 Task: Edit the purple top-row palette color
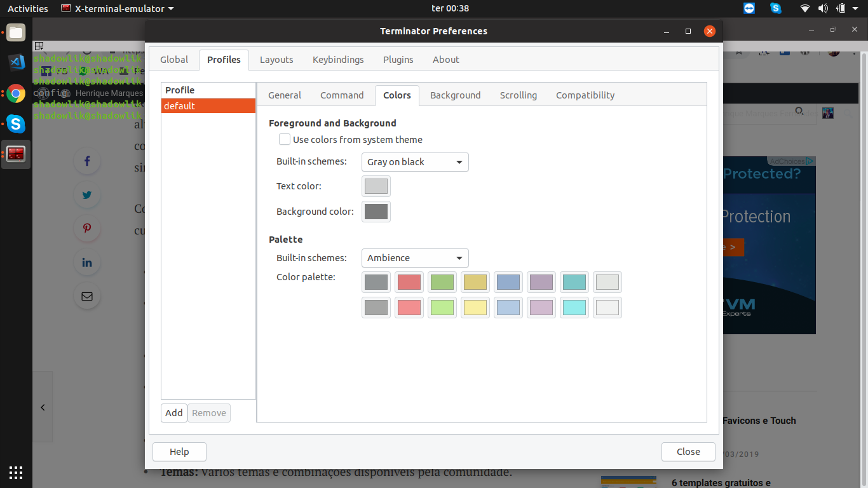541,282
